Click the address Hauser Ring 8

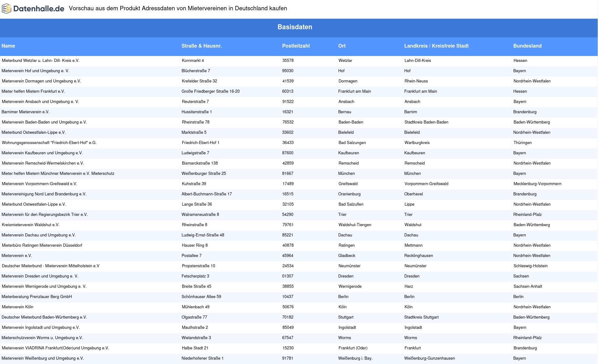pyautogui.click(x=194, y=245)
